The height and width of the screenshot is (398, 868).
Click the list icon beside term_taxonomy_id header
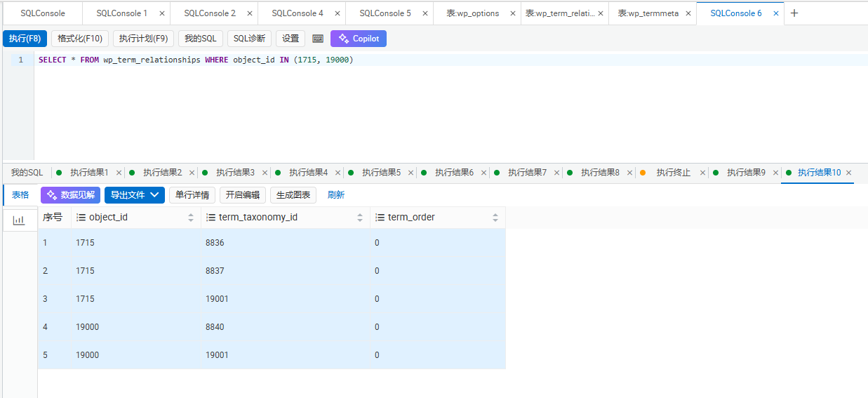tap(211, 218)
